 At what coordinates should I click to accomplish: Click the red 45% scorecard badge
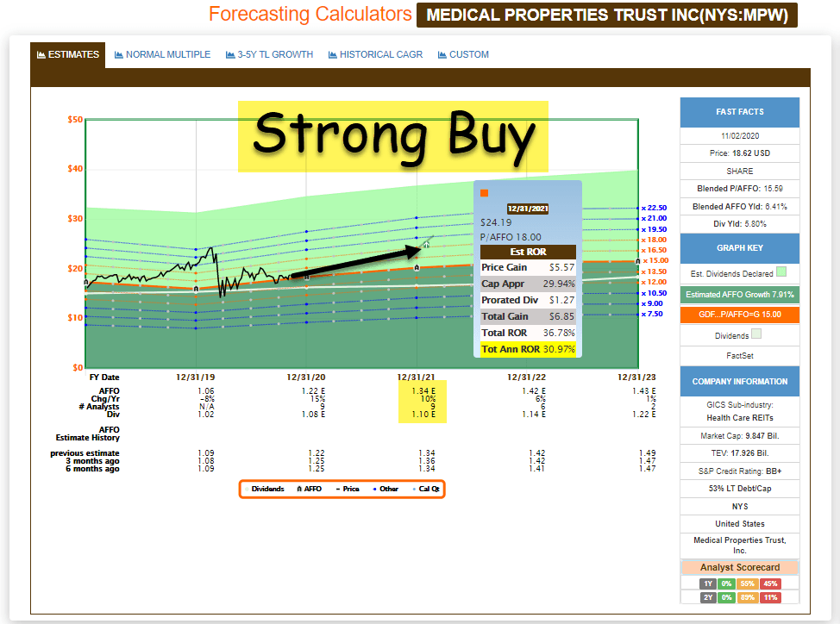(770, 583)
